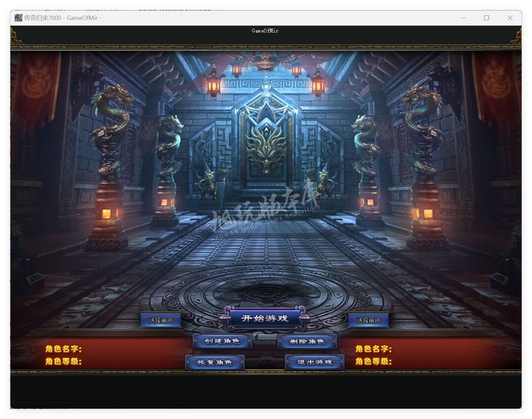Click the right 角色名字: label
The image size is (532, 419).
point(374,349)
